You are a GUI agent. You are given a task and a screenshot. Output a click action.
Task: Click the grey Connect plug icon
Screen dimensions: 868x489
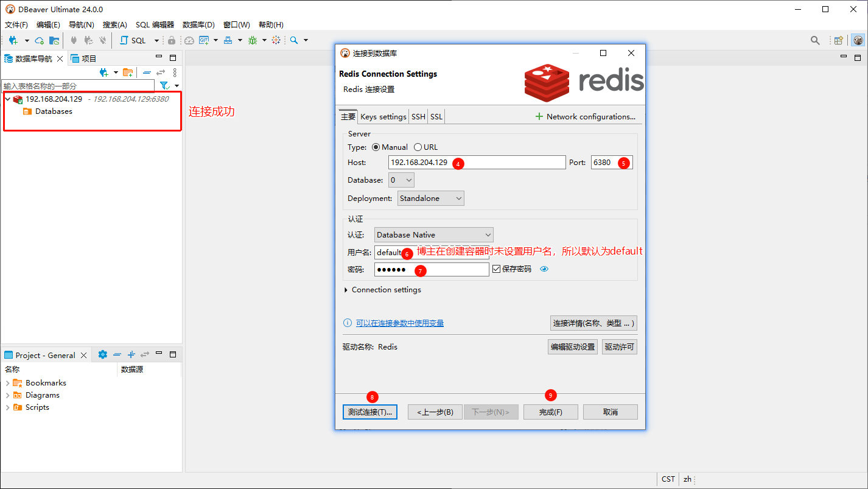click(x=74, y=40)
